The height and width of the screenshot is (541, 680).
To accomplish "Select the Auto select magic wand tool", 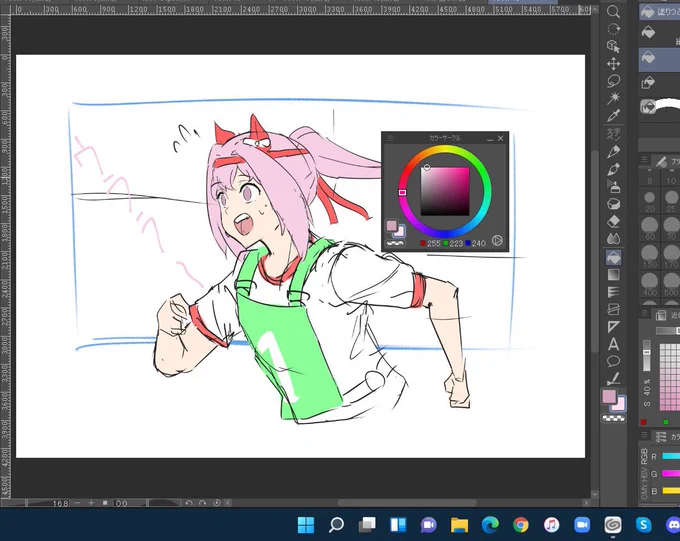I will [613, 98].
